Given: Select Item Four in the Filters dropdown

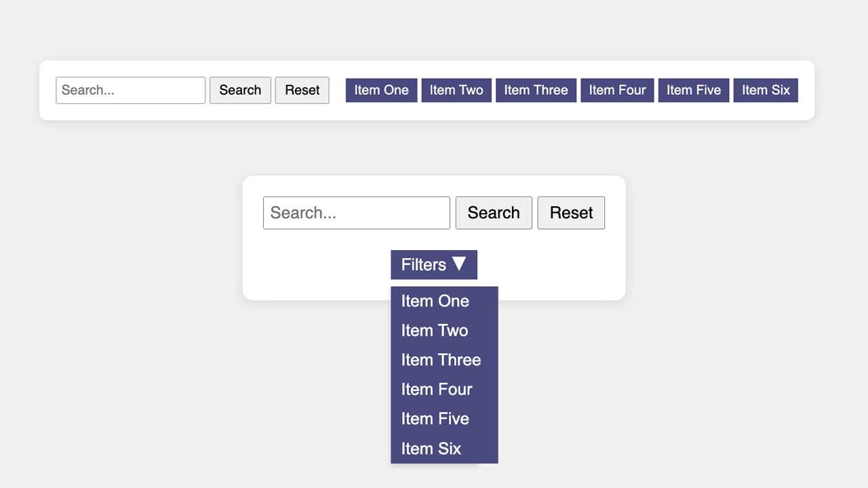Looking at the screenshot, I should click(437, 389).
